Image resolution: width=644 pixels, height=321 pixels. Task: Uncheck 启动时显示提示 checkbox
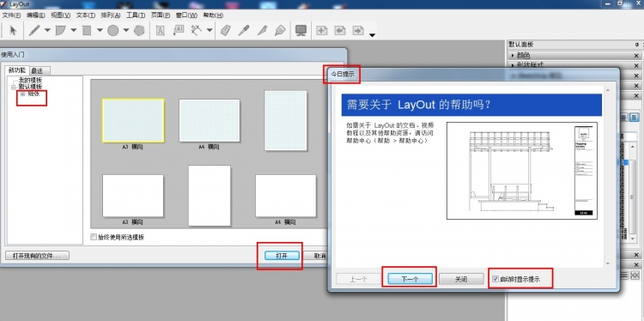point(495,279)
